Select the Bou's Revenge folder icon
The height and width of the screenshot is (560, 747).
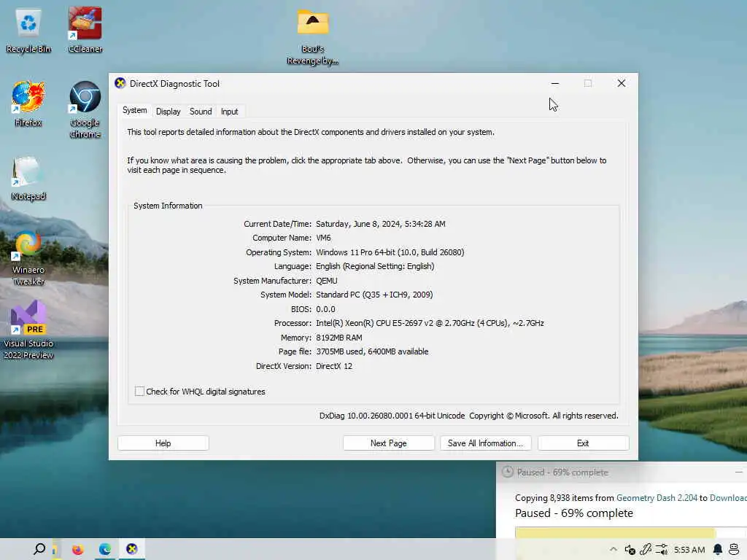pos(312,37)
